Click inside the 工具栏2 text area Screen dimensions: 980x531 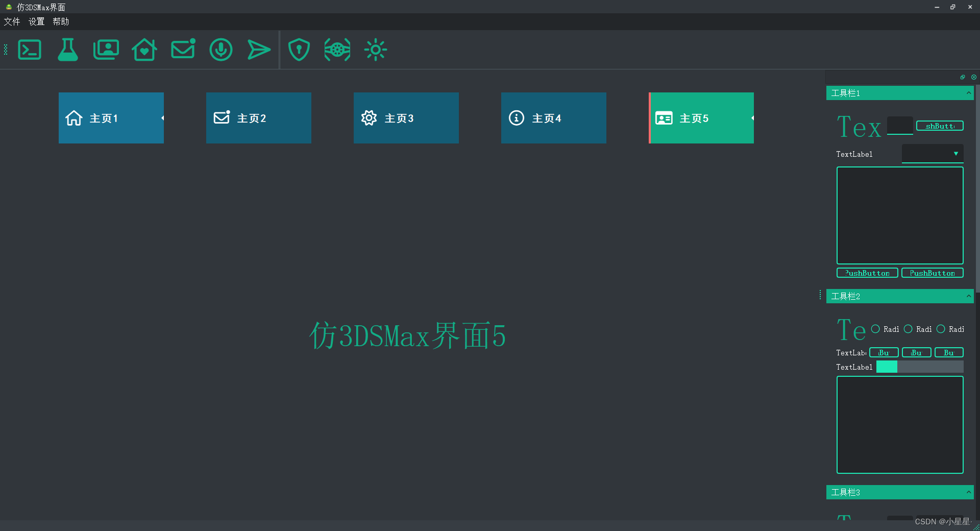tap(900, 425)
